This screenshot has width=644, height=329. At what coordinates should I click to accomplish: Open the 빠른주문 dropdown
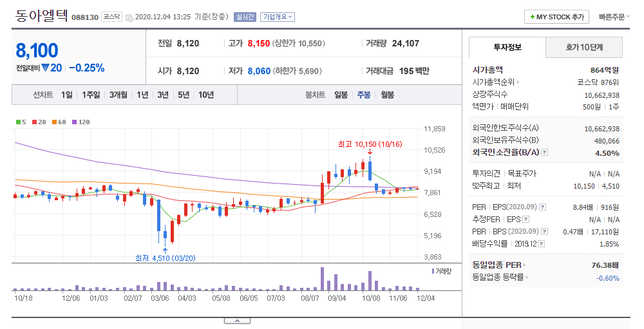coord(614,17)
